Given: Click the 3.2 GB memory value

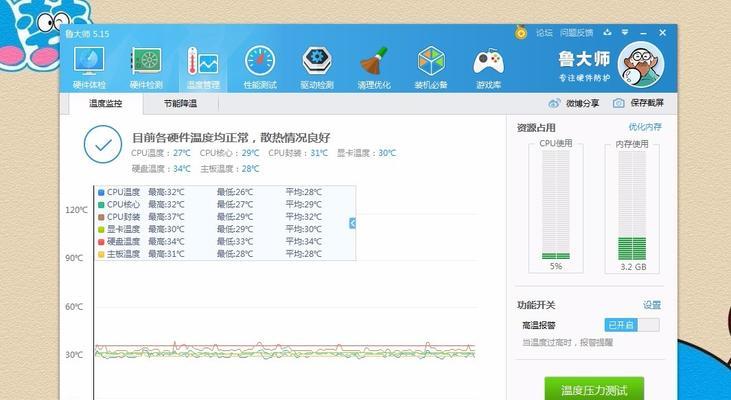Looking at the screenshot, I should pos(633,267).
